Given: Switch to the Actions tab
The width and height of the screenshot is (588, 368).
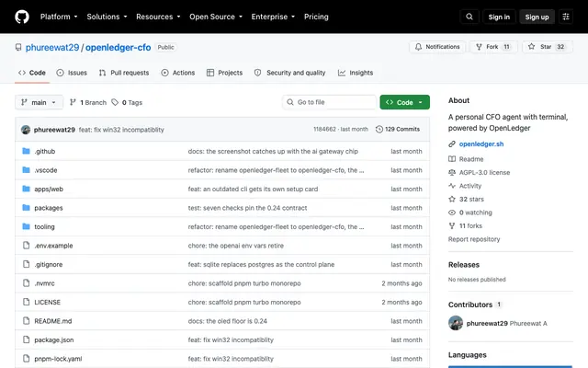Looking at the screenshot, I should point(177,73).
